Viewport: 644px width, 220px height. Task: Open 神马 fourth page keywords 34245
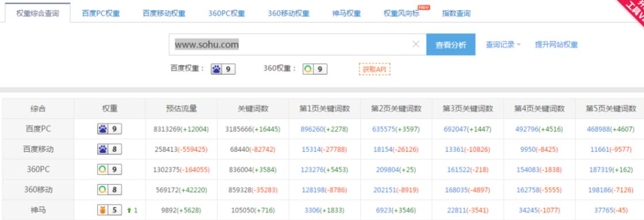click(528, 210)
